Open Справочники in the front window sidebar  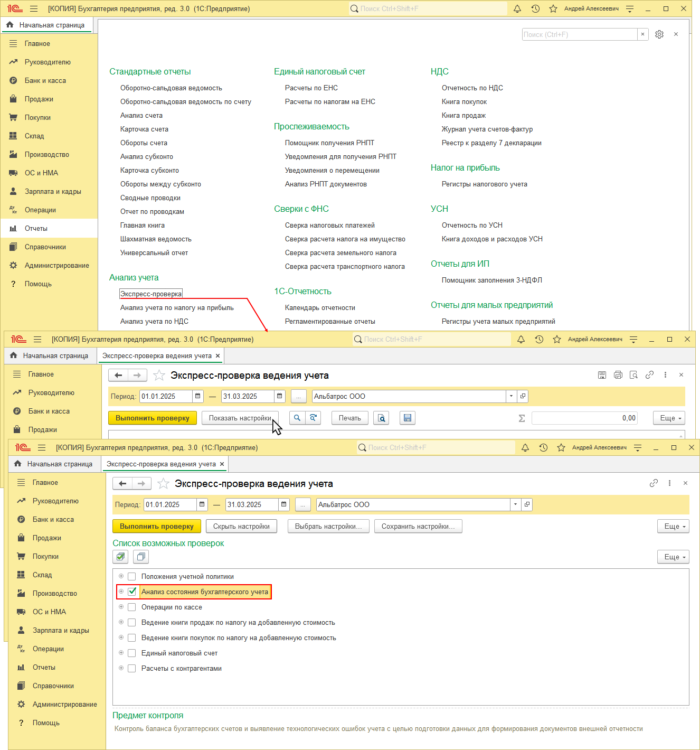coord(53,686)
